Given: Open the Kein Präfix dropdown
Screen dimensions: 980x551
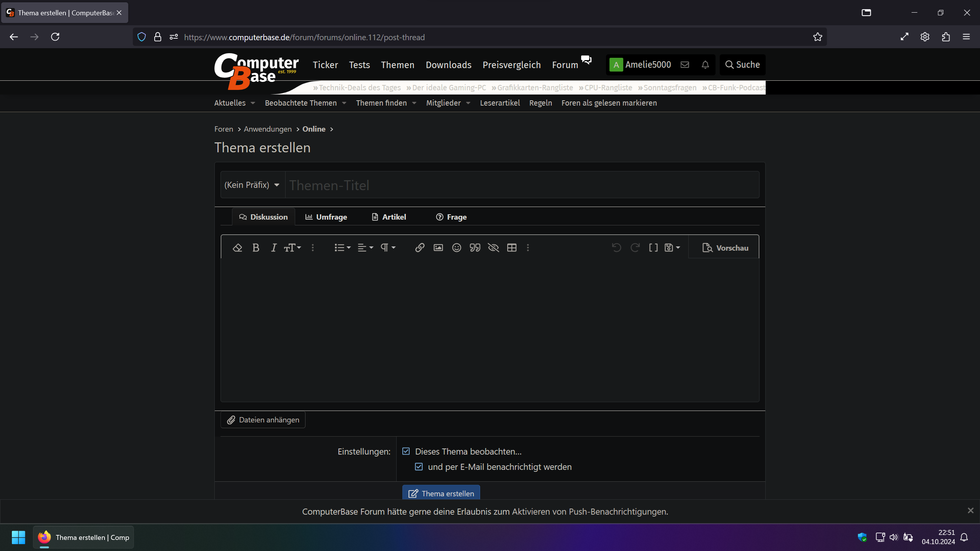Looking at the screenshot, I should point(252,185).
